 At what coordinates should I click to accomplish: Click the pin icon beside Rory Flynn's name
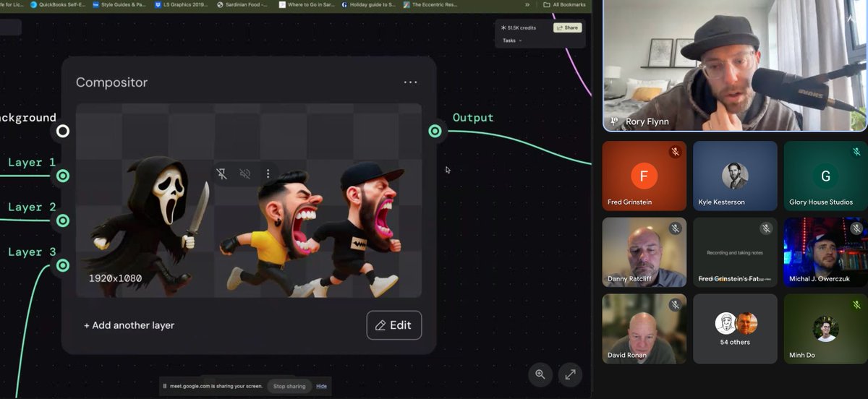pyautogui.click(x=614, y=121)
